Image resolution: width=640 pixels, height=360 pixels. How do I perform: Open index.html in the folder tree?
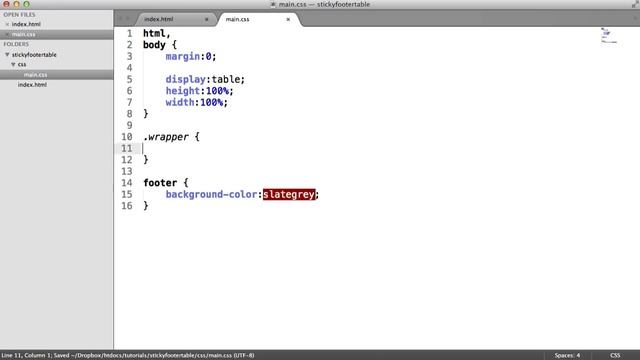[32, 84]
